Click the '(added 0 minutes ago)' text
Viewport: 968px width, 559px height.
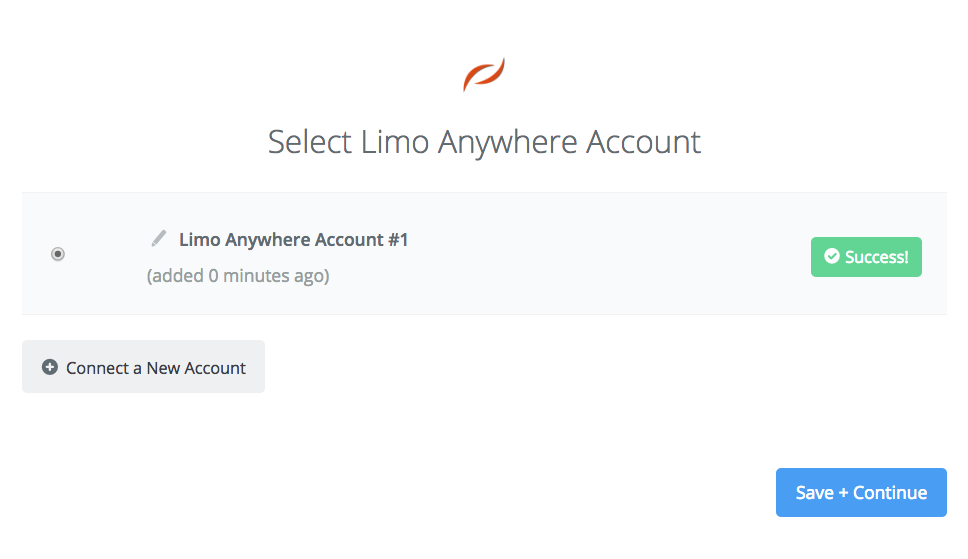point(238,275)
